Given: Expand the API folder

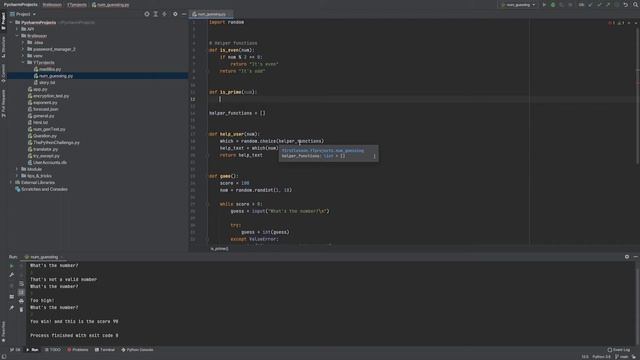Looking at the screenshot, I should pos(17,29).
